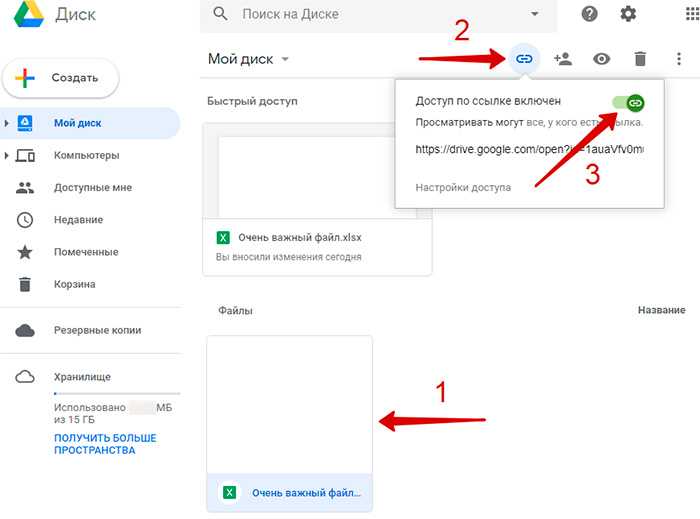Viewport: 700px width, 519px height.
Task: Open search options dropdown arrow
Action: (534, 14)
